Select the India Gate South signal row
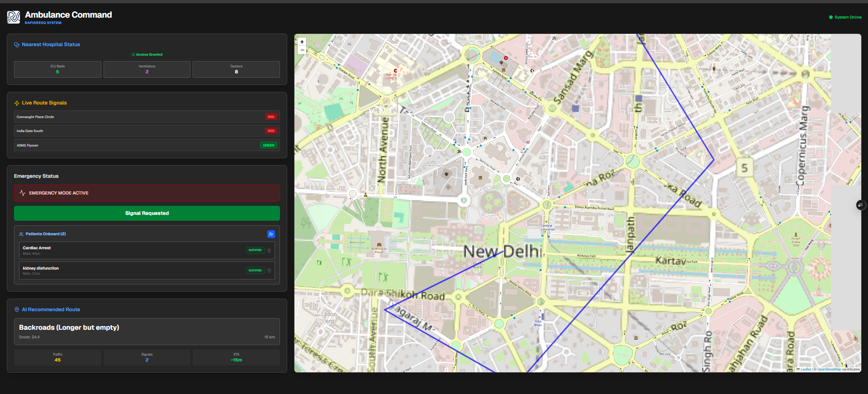 click(x=147, y=131)
